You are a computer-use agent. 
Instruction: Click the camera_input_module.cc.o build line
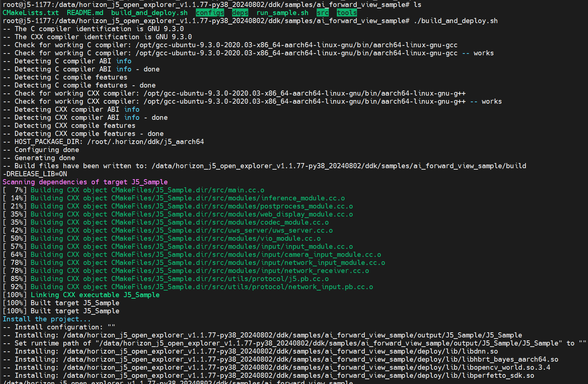(x=205, y=255)
